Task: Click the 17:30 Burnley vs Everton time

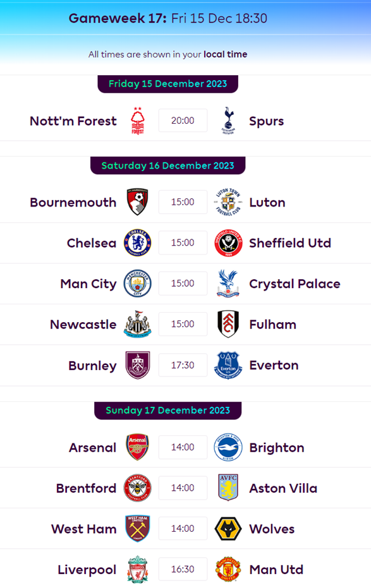Action: (x=183, y=365)
